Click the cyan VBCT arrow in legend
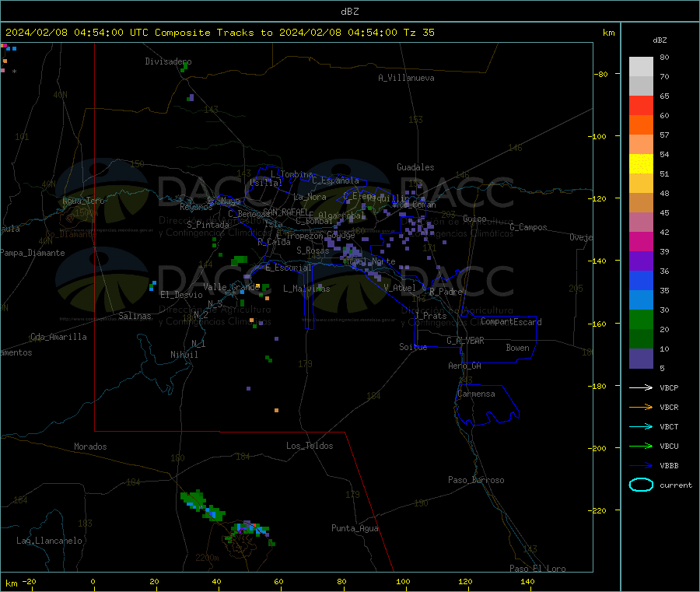 (641, 427)
